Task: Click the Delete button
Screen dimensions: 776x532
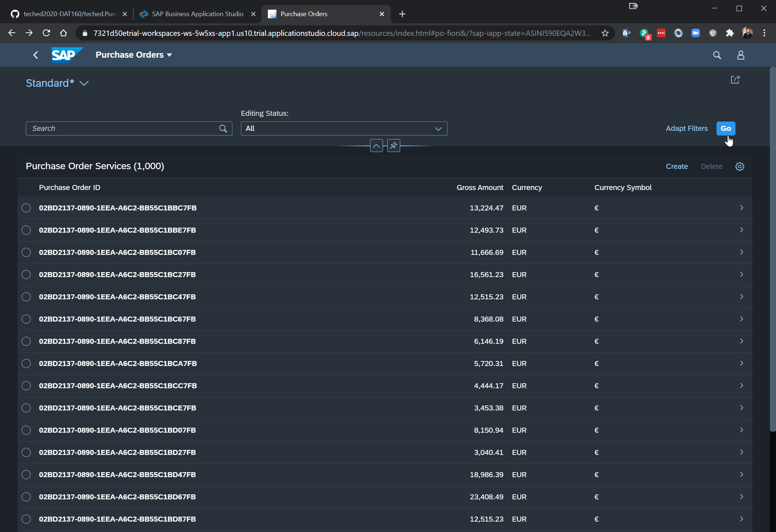Action: click(x=711, y=166)
